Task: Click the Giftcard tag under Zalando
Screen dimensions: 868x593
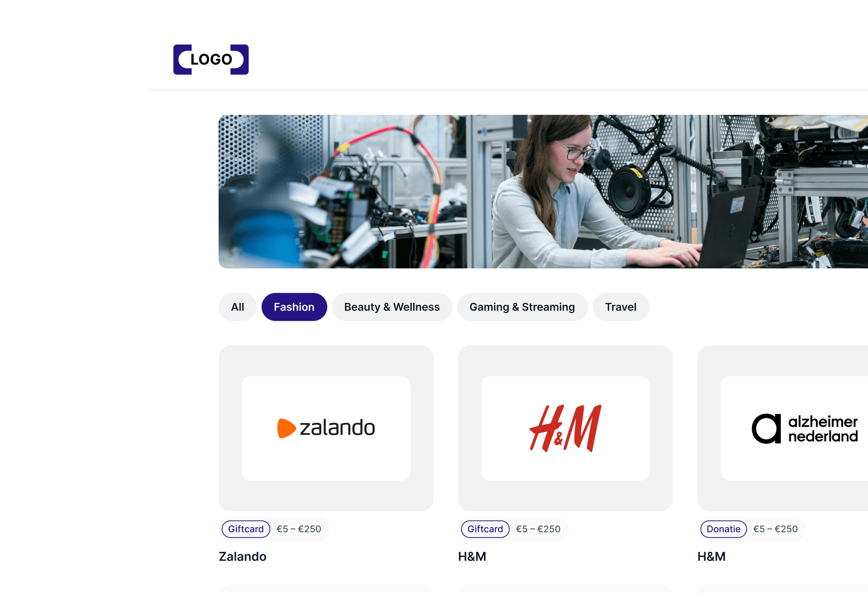Action: point(246,529)
